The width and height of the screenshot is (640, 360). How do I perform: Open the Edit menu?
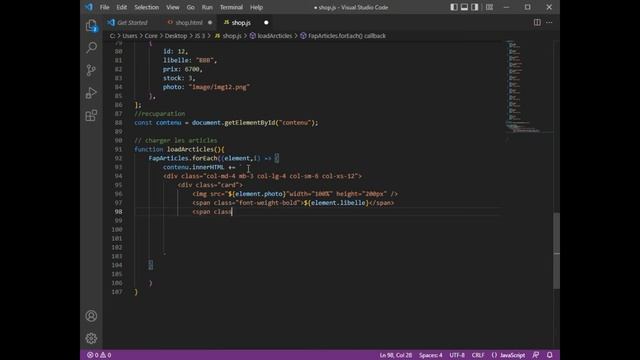122,7
